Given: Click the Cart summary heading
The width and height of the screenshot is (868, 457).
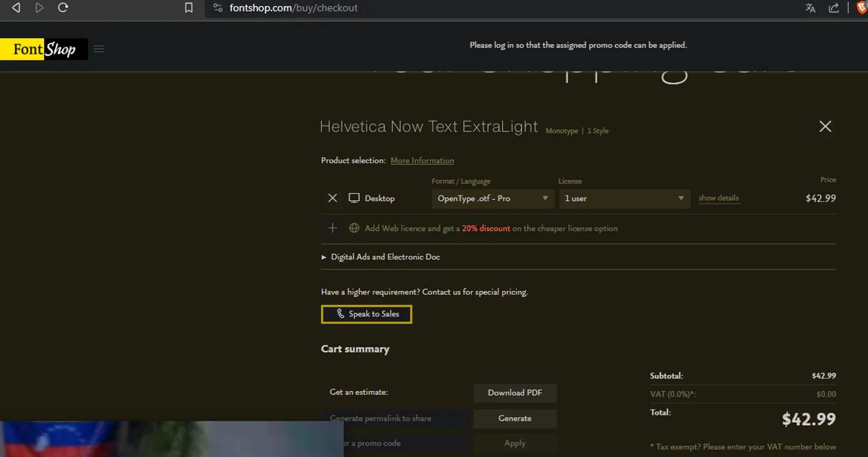Looking at the screenshot, I should [355, 349].
